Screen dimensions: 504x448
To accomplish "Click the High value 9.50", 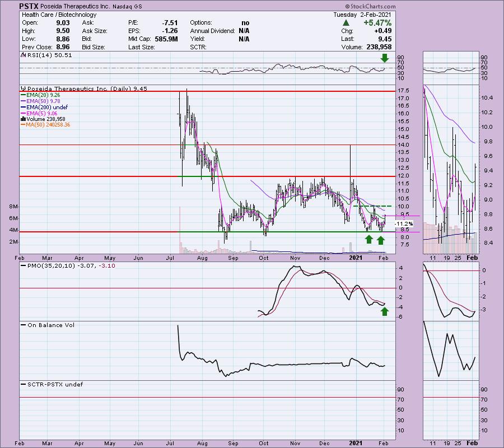I will [63, 31].
